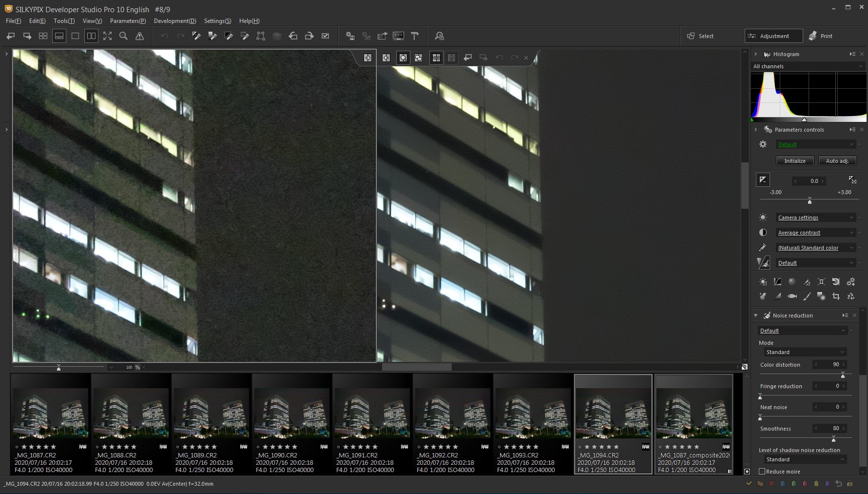This screenshot has height=494, width=868.
Task: Toggle combination view mode button
Action: (x=59, y=36)
